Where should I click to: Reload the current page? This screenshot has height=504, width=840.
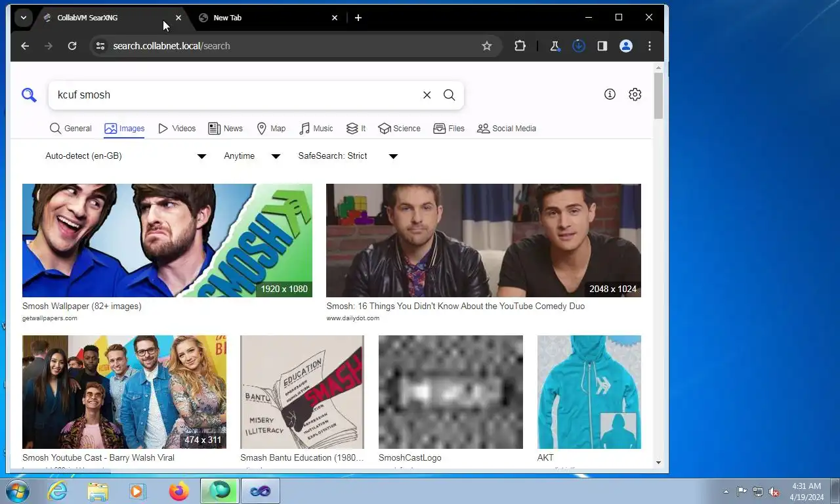pos(72,46)
